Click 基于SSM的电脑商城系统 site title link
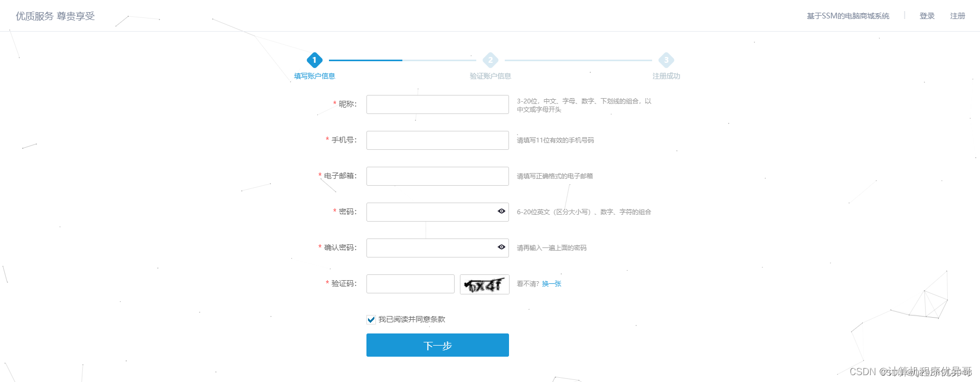Viewport: 980px width, 382px height. coord(848,16)
